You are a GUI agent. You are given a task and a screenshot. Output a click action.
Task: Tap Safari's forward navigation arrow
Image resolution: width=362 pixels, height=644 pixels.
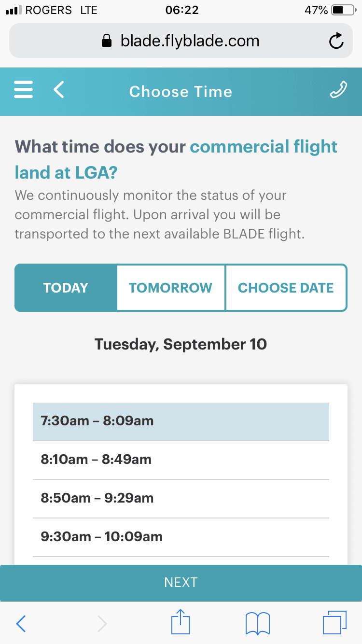102,624
